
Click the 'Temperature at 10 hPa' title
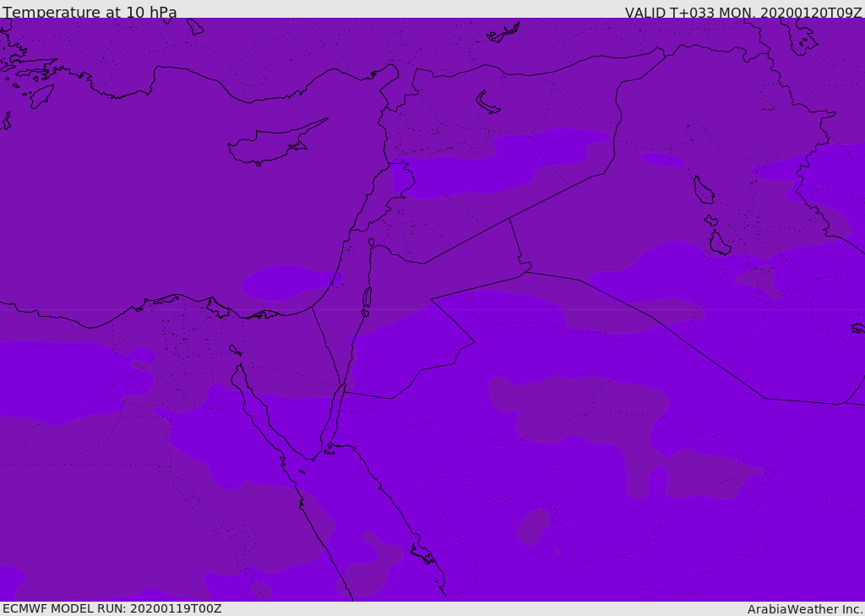pos(90,12)
